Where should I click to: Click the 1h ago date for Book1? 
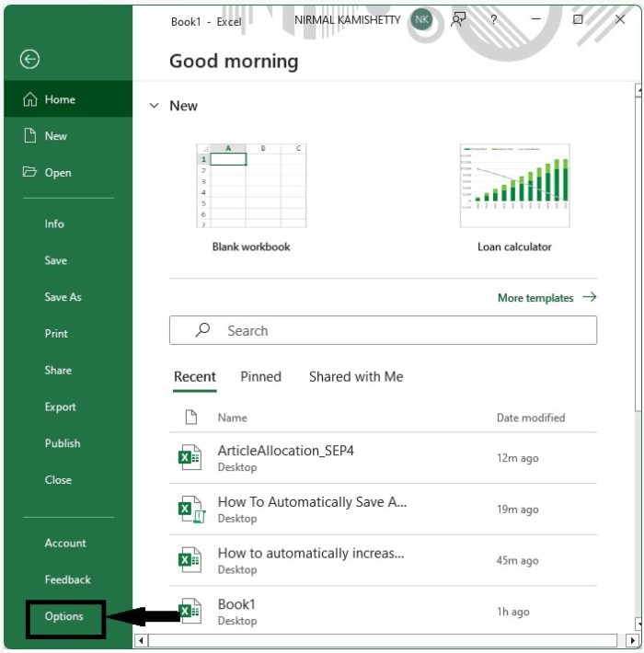[x=512, y=612]
